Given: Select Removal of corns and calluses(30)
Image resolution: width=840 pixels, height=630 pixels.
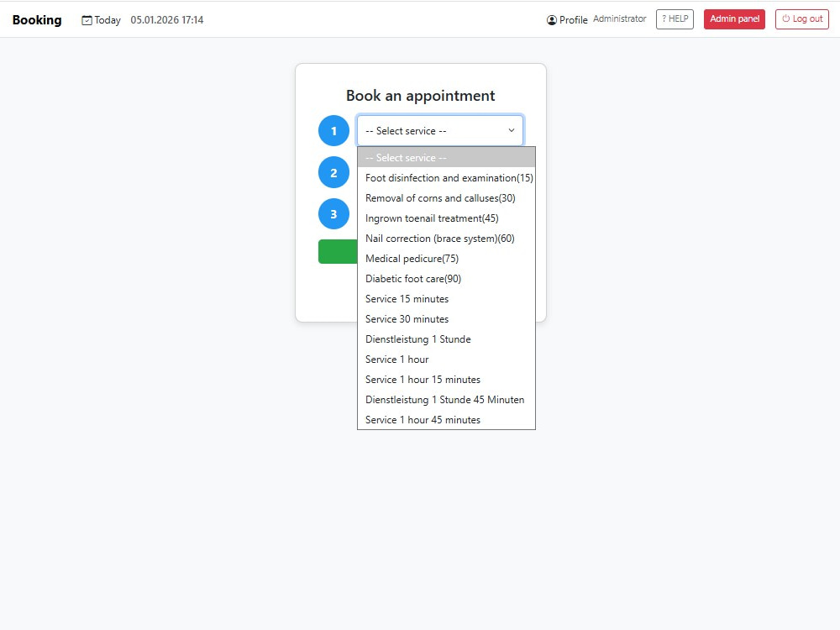Looking at the screenshot, I should pos(446,198).
